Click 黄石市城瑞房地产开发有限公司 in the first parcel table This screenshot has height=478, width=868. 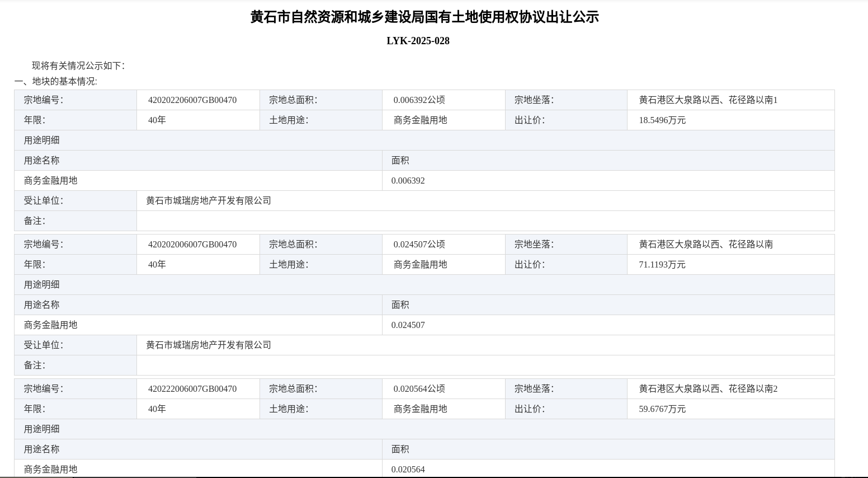pyautogui.click(x=209, y=201)
